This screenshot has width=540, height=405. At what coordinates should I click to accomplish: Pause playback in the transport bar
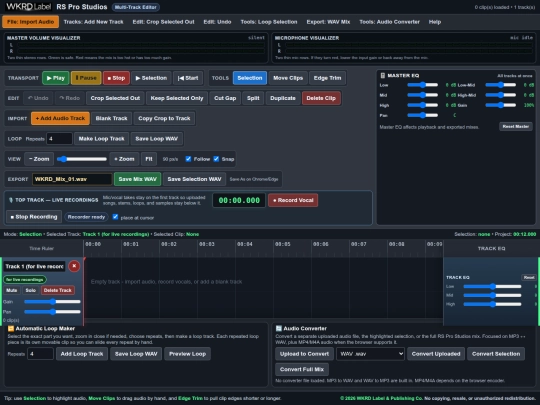point(86,78)
